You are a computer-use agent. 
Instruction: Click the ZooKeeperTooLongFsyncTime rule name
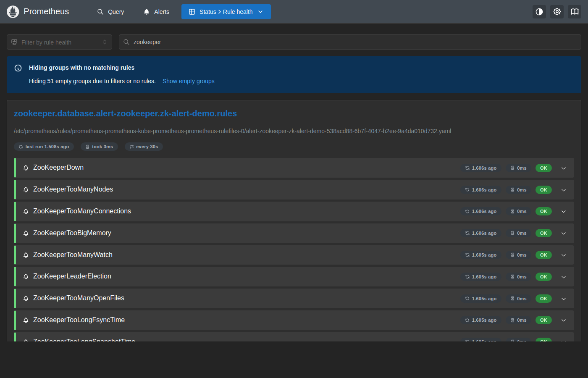tap(79, 320)
